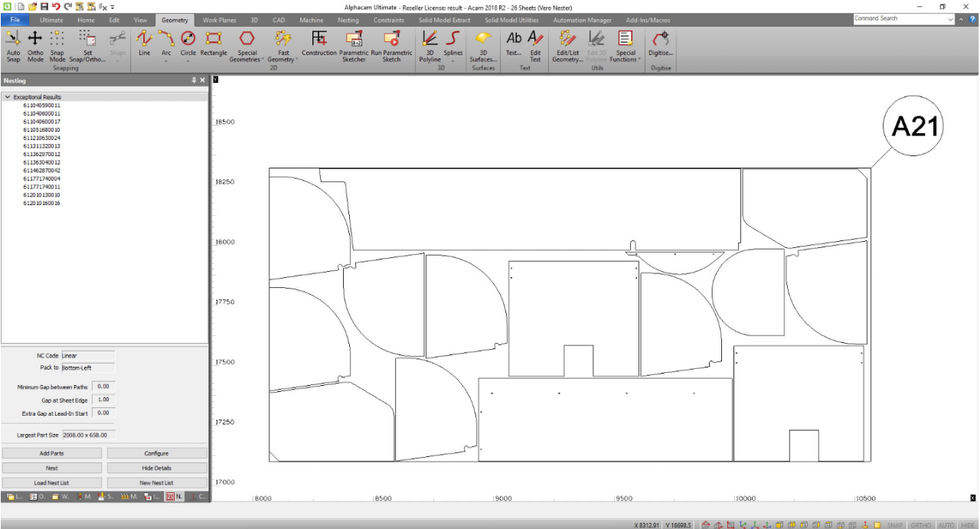980x529 pixels.
Task: Switch to the Machine ribbon tab
Action: (x=311, y=20)
